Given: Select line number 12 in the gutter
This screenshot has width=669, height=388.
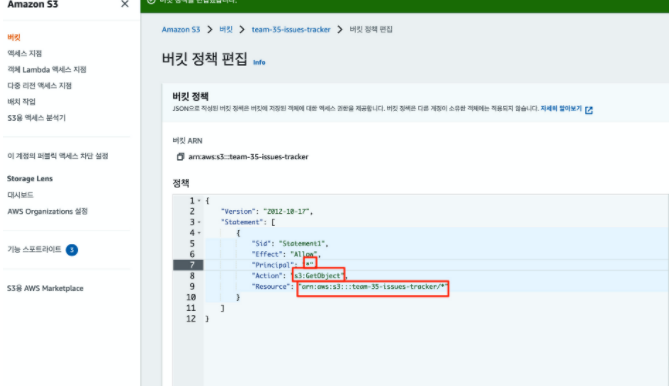Looking at the screenshot, I should [191, 319].
